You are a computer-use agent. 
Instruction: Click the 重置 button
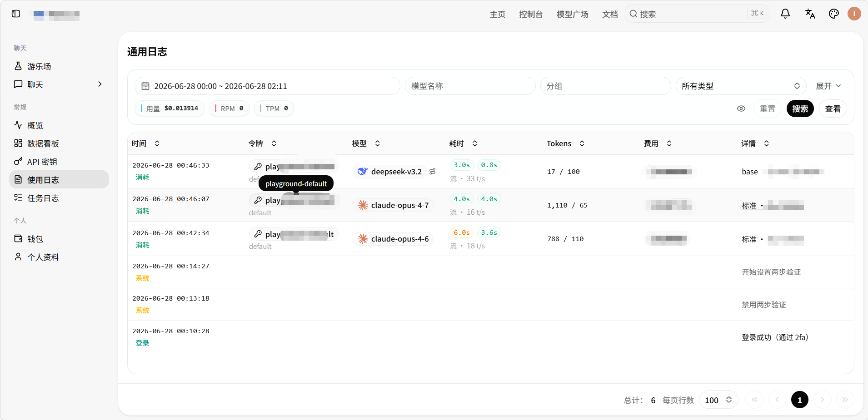[x=768, y=109]
